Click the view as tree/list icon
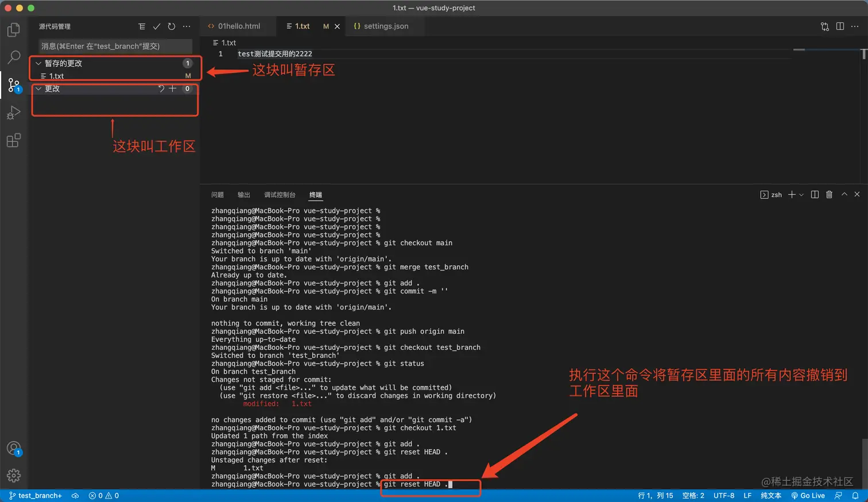 [142, 26]
